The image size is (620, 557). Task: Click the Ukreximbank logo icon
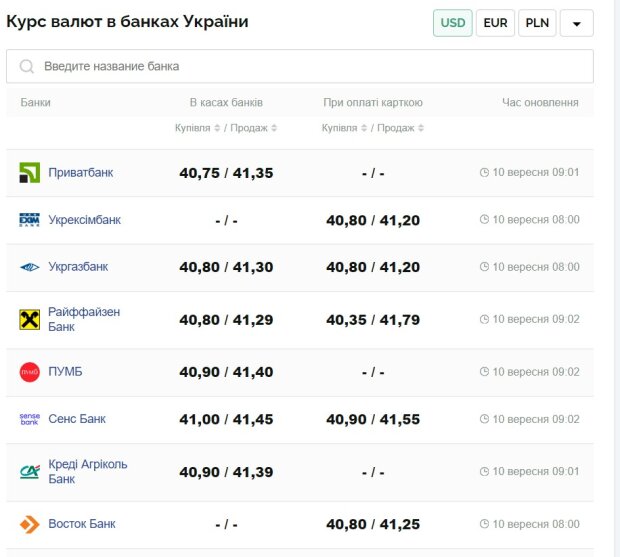29,220
